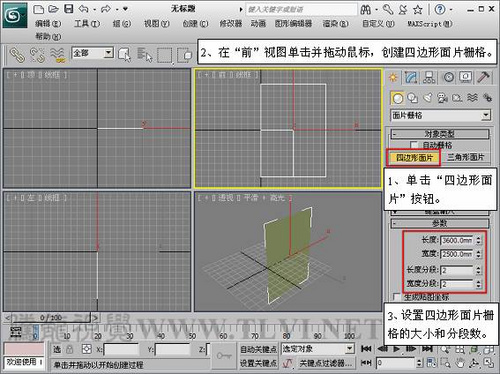
Task: Click the keyword search input box
Action: (301, 10)
